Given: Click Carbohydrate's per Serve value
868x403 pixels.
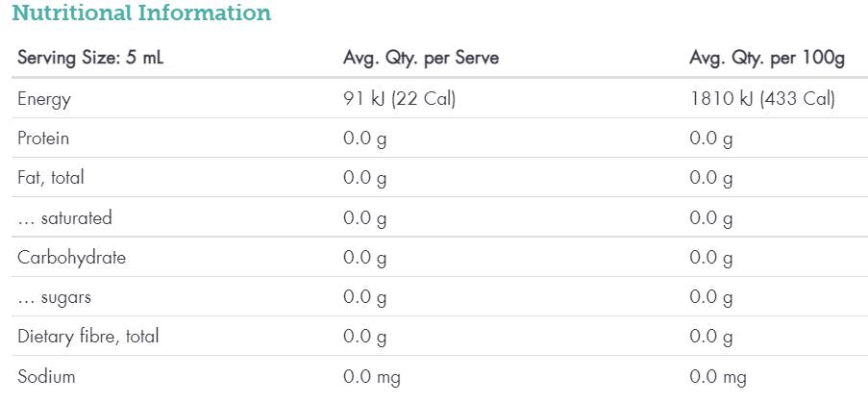Looking at the screenshot, I should (365, 258).
